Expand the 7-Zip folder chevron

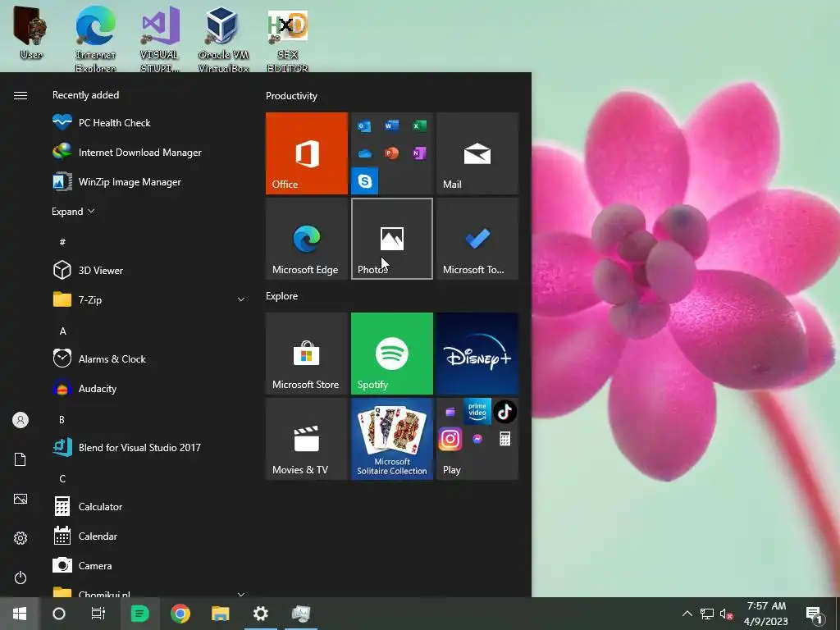click(x=241, y=300)
